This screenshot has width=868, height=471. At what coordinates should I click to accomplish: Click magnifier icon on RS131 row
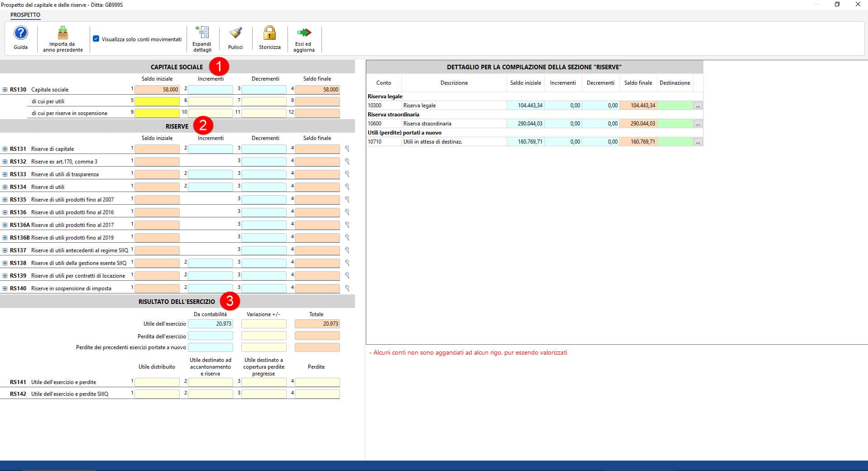tap(347, 149)
